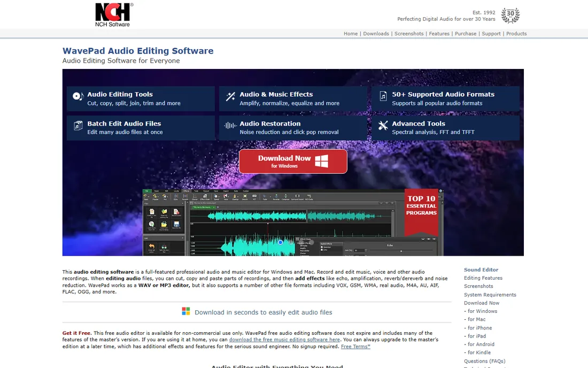Open the Batch Edit Audio Files card
This screenshot has width=588, height=368.
pos(141,128)
